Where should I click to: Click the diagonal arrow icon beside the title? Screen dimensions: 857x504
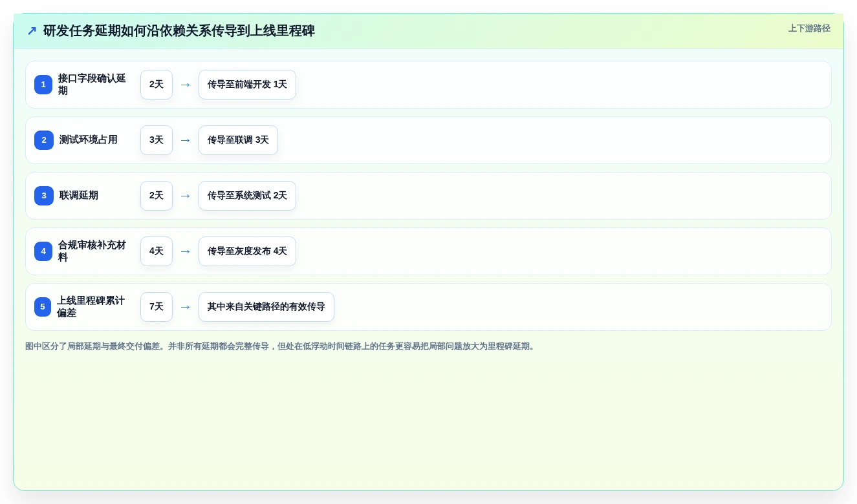[x=32, y=31]
